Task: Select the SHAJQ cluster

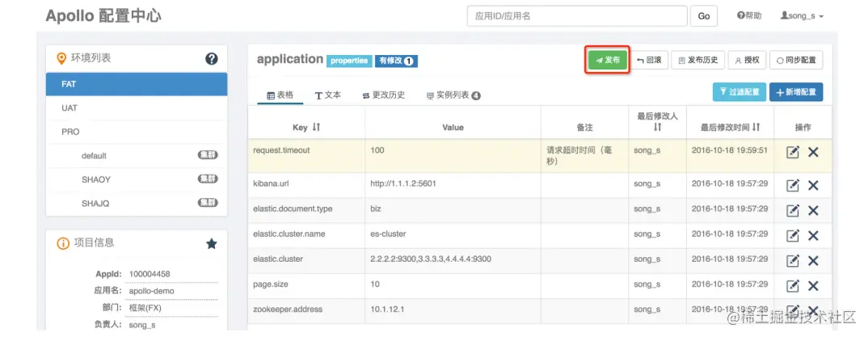Action: click(x=137, y=203)
